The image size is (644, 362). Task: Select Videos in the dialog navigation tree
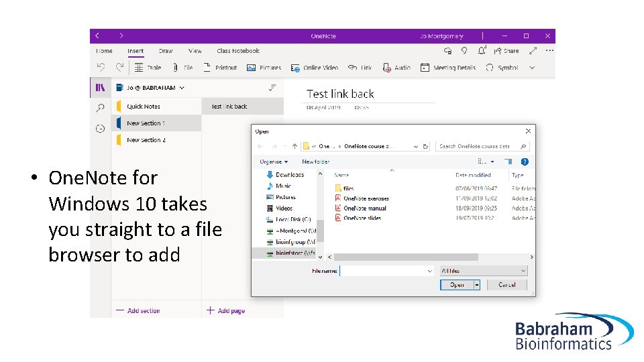coord(280,208)
